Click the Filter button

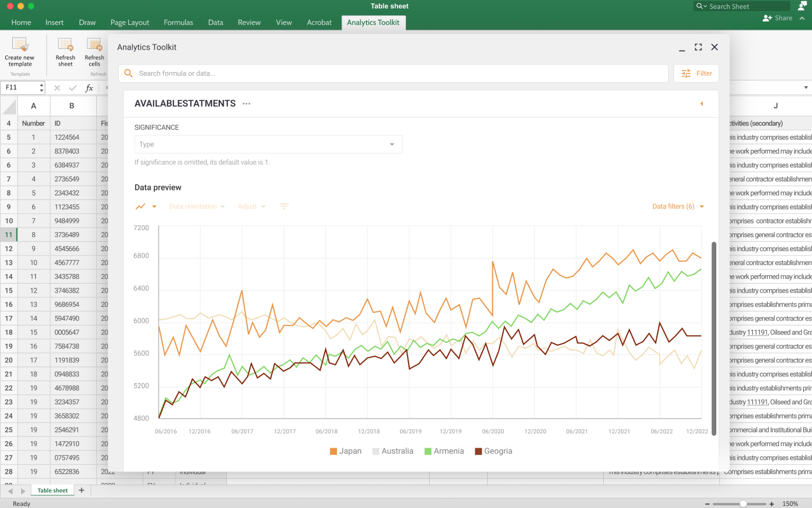pos(696,74)
